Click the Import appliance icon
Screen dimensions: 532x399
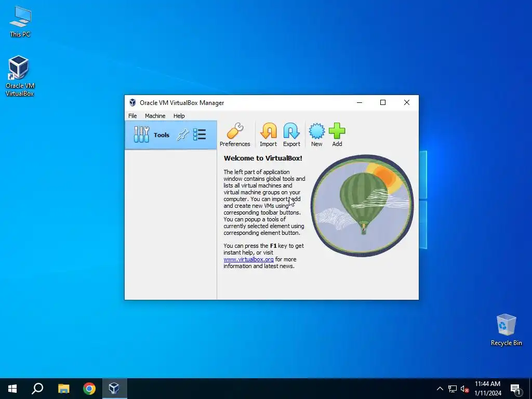click(268, 135)
